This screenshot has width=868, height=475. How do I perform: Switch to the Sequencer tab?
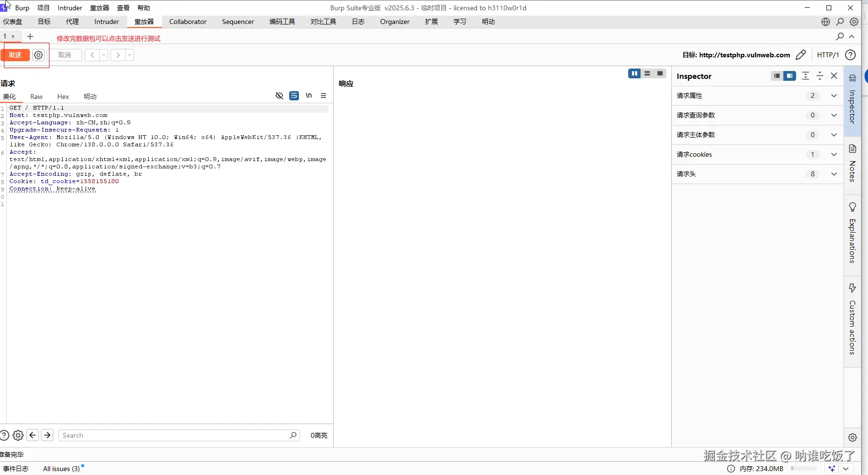pyautogui.click(x=238, y=22)
